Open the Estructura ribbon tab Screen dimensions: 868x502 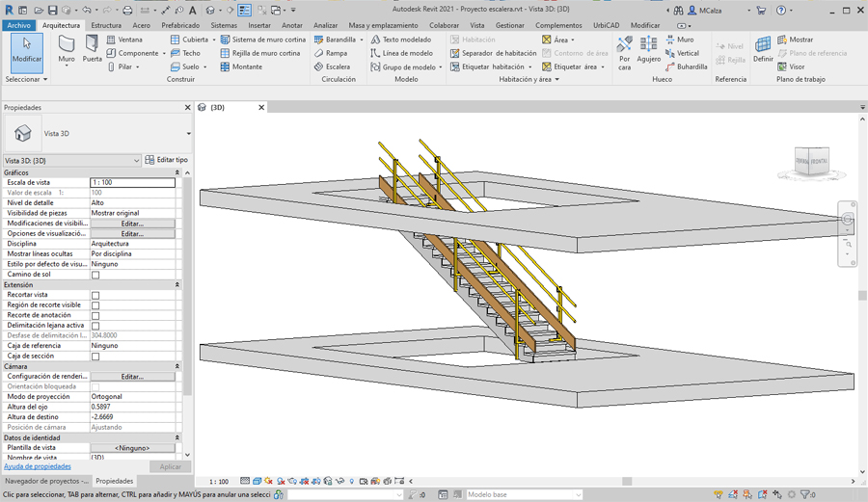click(106, 26)
